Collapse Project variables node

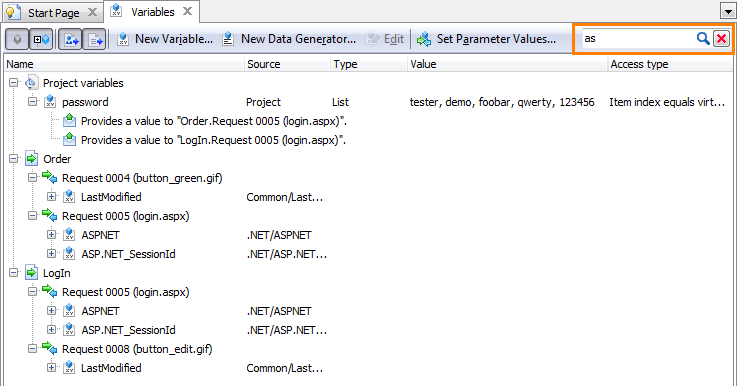(14, 83)
